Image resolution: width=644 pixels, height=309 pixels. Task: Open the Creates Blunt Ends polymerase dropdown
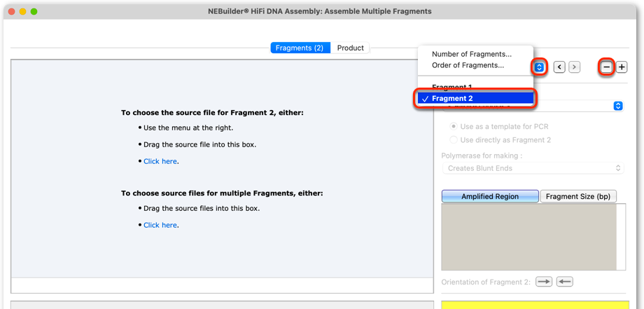click(533, 168)
